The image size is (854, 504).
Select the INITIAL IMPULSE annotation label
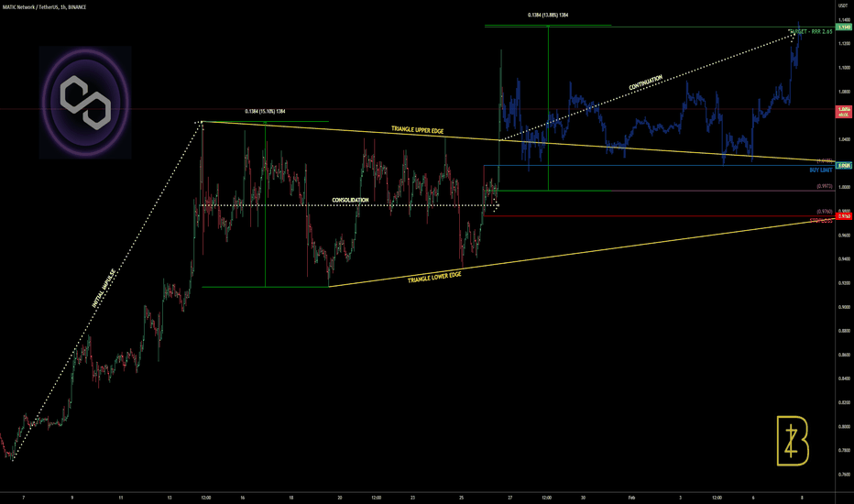104,289
